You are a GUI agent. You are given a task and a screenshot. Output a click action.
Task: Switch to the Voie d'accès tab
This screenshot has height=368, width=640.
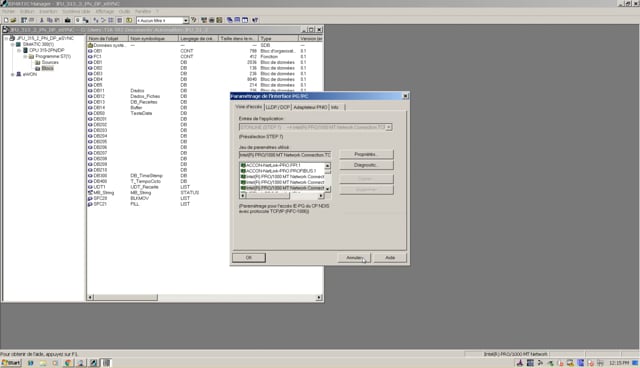(249, 106)
